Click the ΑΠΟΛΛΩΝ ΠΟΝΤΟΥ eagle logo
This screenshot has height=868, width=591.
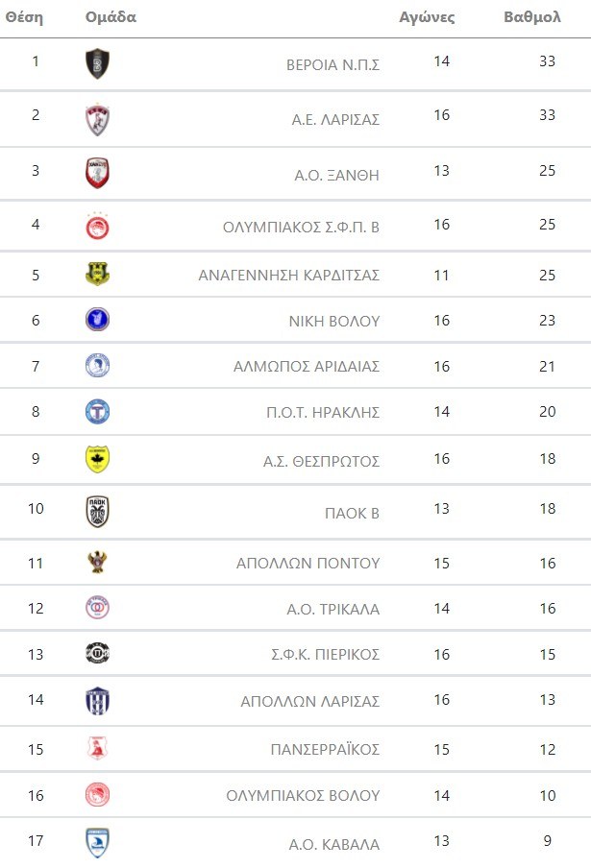(x=97, y=563)
